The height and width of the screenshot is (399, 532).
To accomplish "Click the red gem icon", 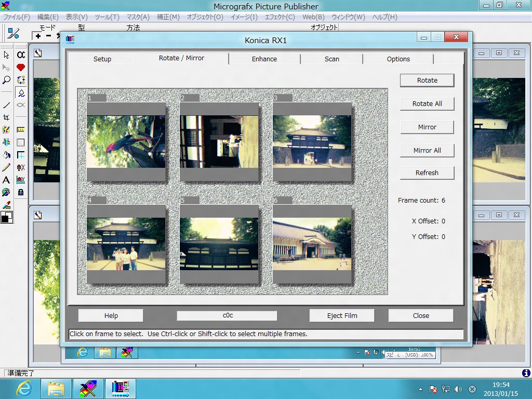I will click(21, 68).
